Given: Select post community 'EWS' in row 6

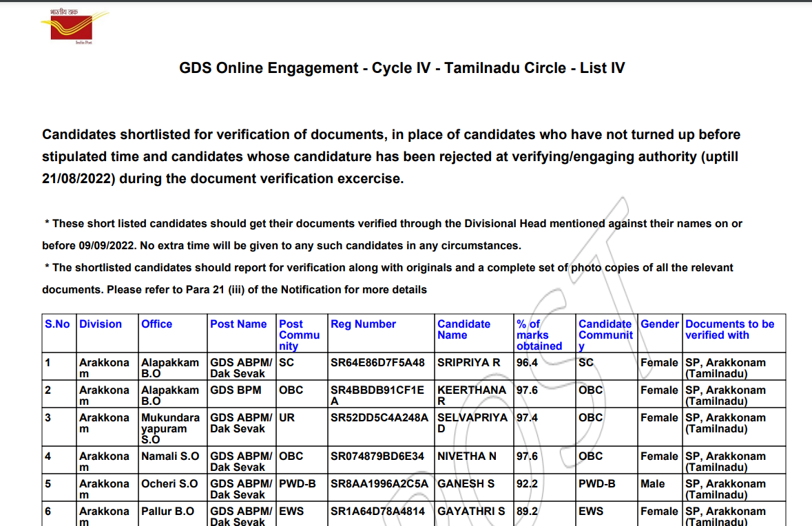Looking at the screenshot, I should (291, 512).
